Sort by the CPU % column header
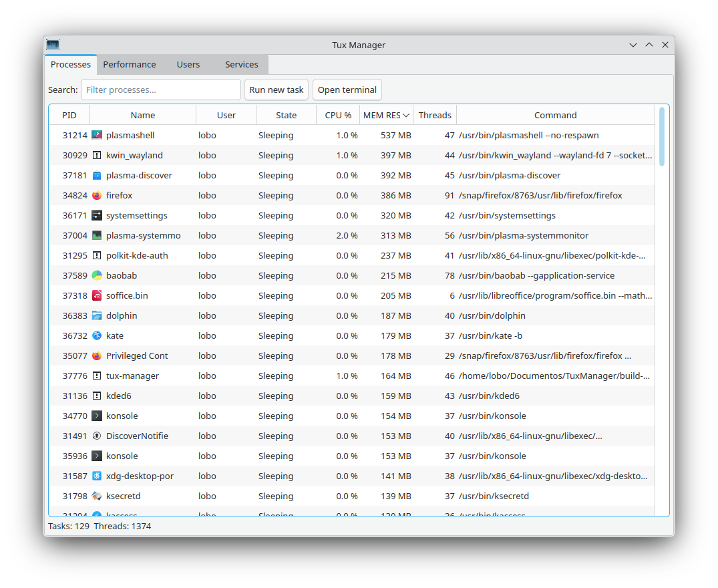 338,116
